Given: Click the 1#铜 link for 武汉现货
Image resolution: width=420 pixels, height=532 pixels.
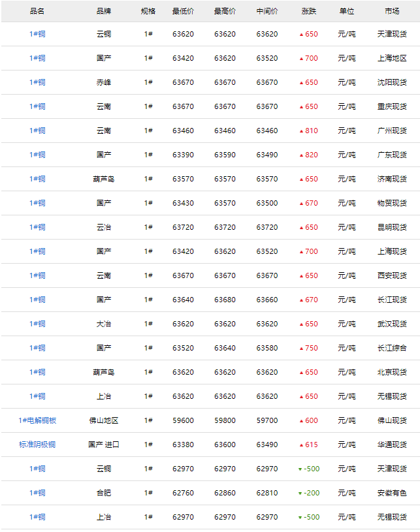Looking at the screenshot, I should pyautogui.click(x=37, y=324).
